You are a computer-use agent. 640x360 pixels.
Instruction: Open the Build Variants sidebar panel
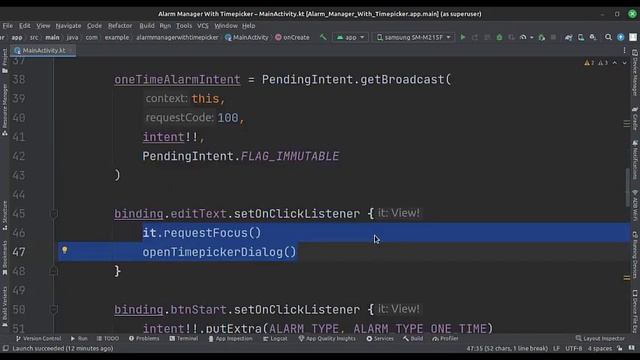coord(4,307)
